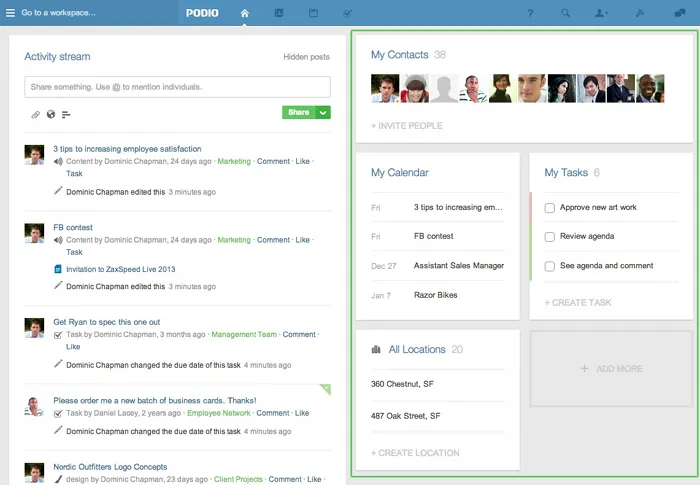This screenshot has width=700, height=485.
Task: Check the Approve new art work task
Action: 550,208
